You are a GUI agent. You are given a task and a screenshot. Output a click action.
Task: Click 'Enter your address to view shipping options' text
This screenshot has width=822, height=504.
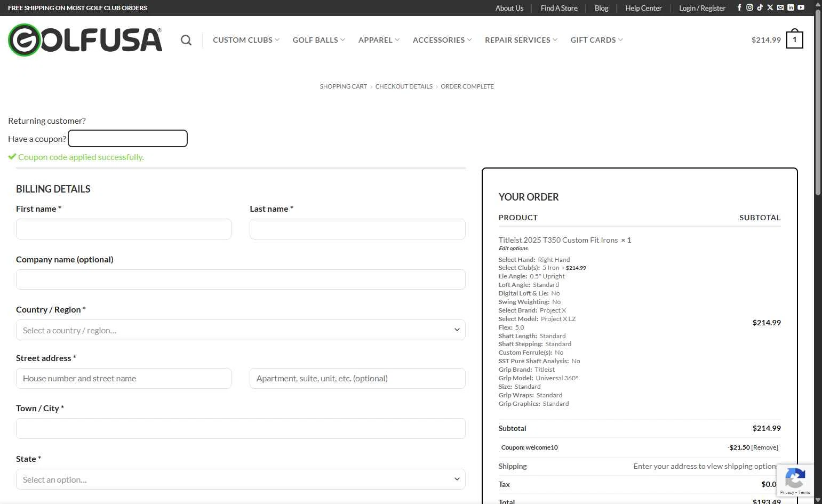[705, 466]
